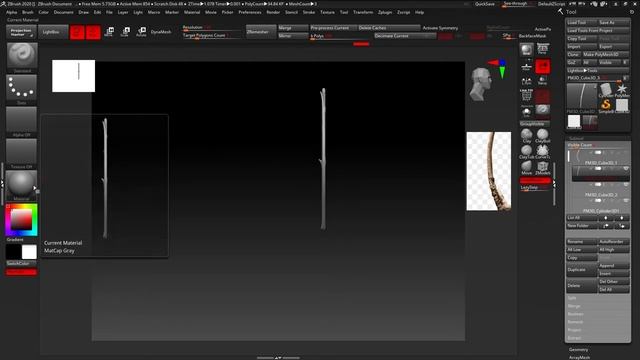Open the Material menu
Viewport: 640px width, 360px height.
(x=192, y=12)
